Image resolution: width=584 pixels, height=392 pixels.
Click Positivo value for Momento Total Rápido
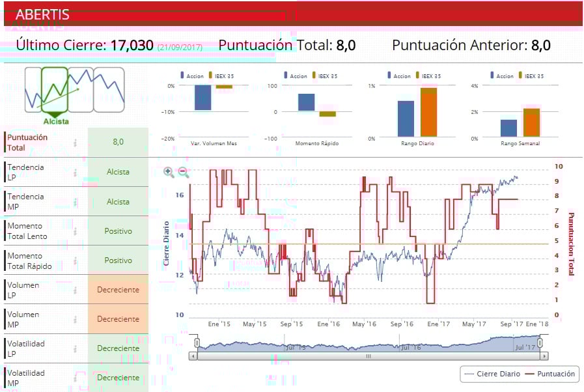coord(118,260)
